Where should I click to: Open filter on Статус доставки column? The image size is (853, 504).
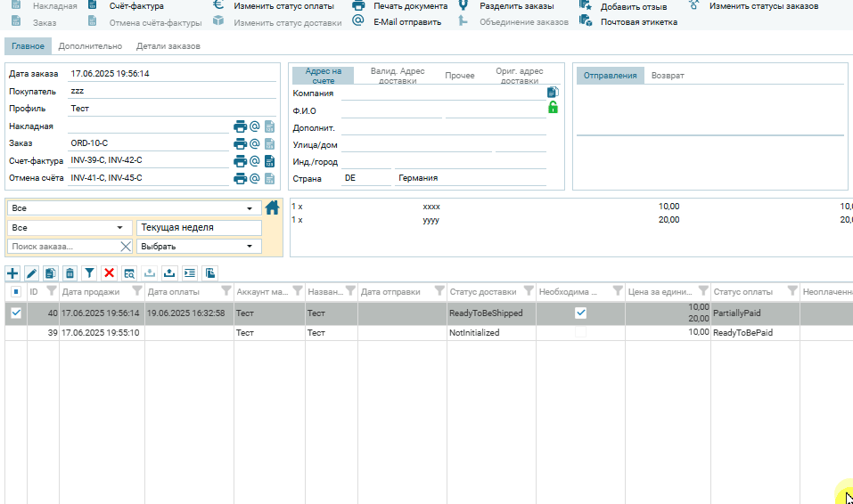(x=528, y=291)
